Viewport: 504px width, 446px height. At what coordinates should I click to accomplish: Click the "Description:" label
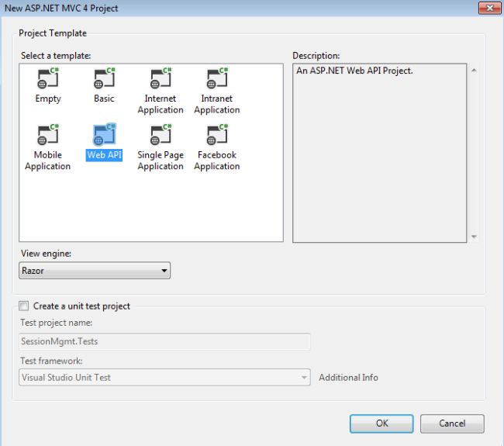tap(316, 56)
